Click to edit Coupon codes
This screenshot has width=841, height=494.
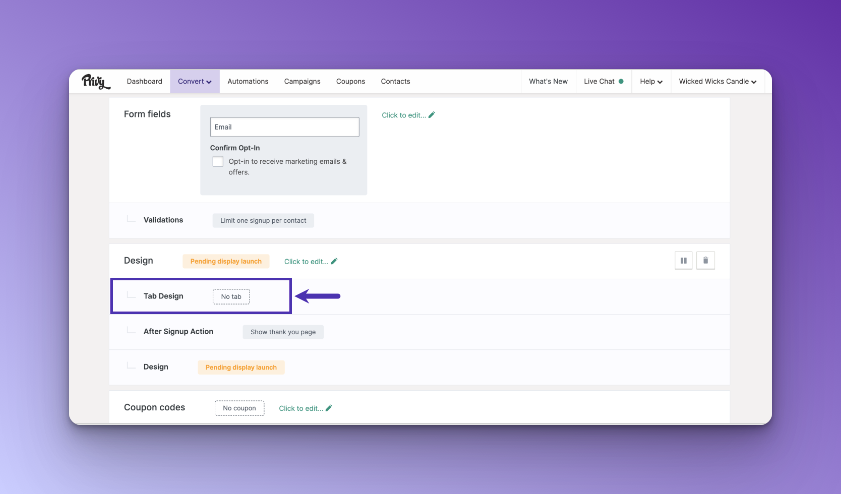(301, 409)
